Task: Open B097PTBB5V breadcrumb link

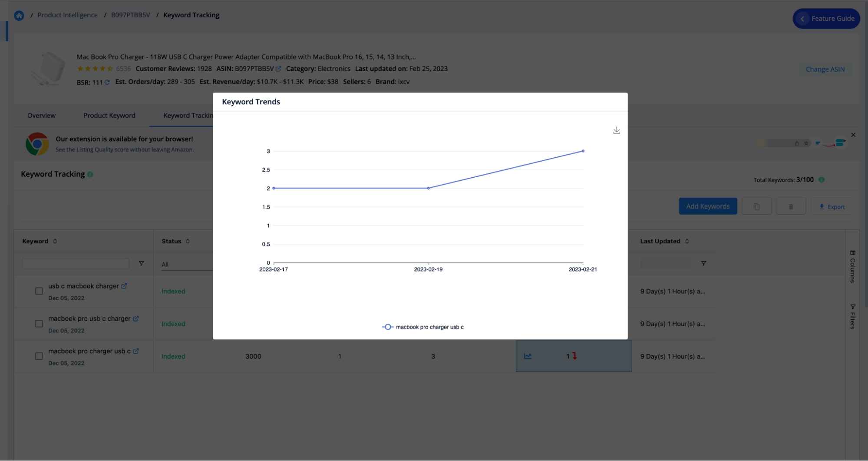Action: [x=130, y=15]
